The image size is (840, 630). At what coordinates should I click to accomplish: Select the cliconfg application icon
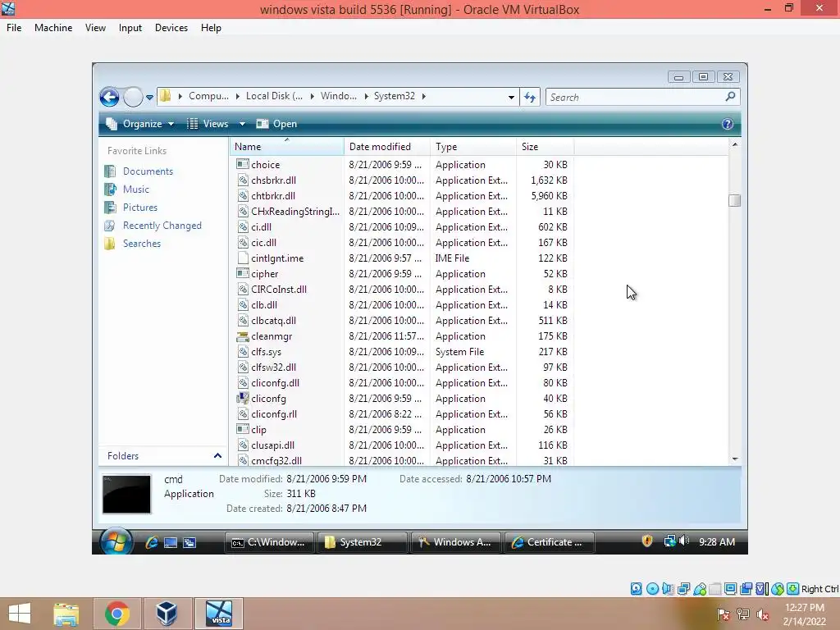pyautogui.click(x=243, y=398)
